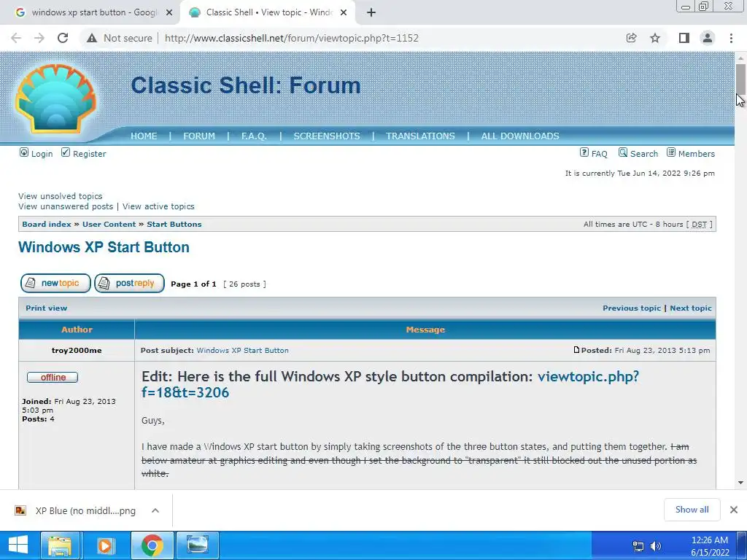Go to Start Buttons breadcrumb
Viewport: 747px width, 560px height.
pyautogui.click(x=174, y=225)
